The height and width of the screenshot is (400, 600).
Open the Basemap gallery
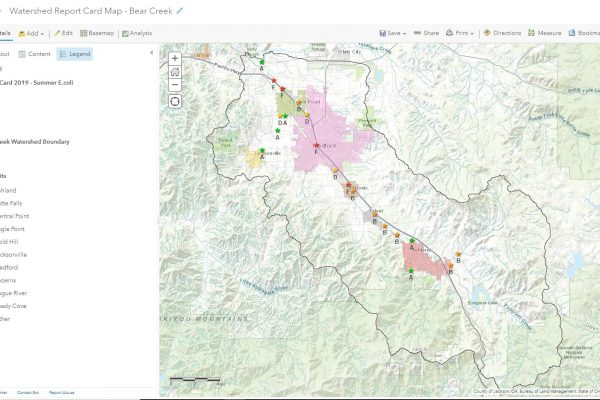(x=97, y=33)
